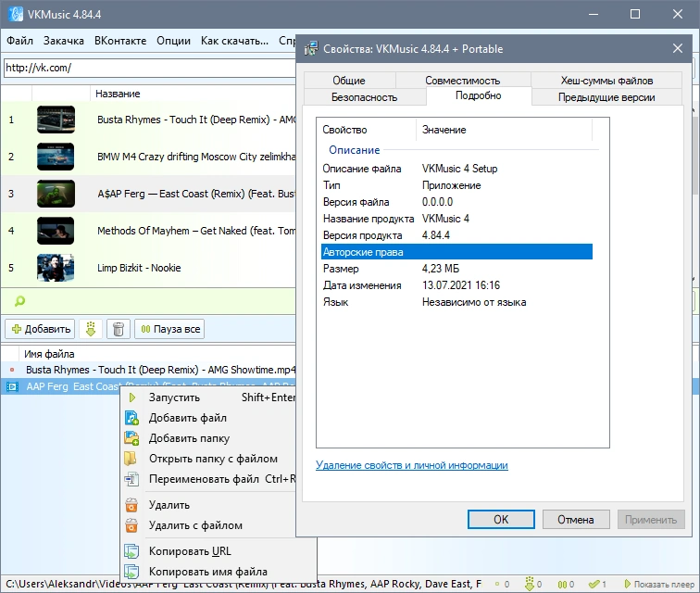Screen dimensions: 700x593
Task: Click the active downloads arrow icon in status bar
Action: click(530, 584)
